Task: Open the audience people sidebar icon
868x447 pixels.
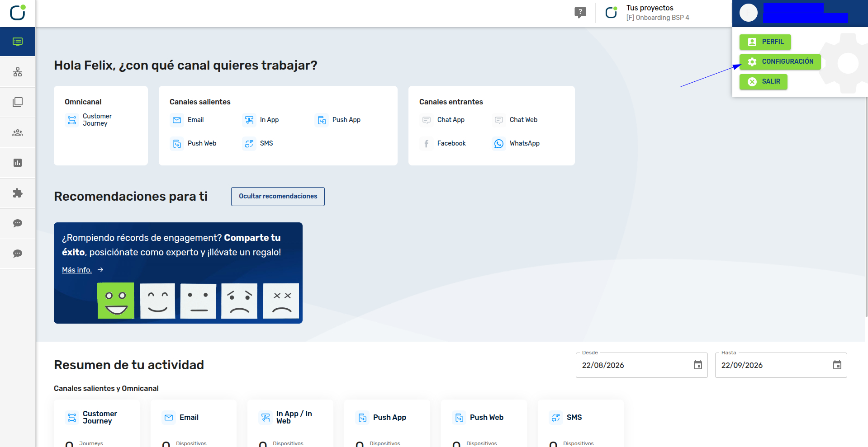Action: [x=18, y=132]
